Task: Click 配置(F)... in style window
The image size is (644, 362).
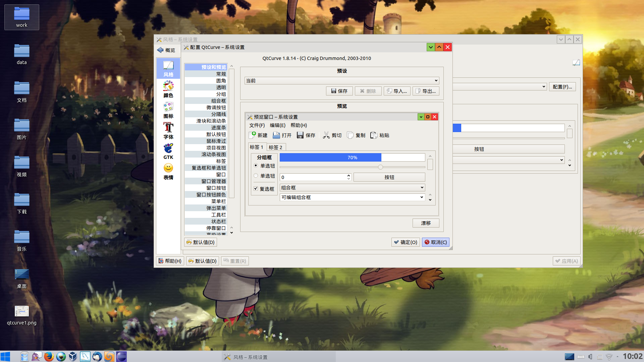Action: tap(562, 86)
